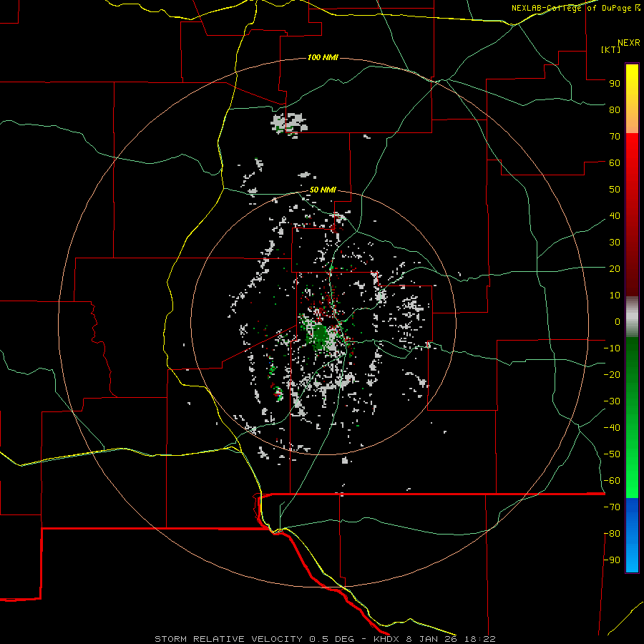Click the -20 knot scale label
This screenshot has width=644, height=644.
(x=612, y=374)
